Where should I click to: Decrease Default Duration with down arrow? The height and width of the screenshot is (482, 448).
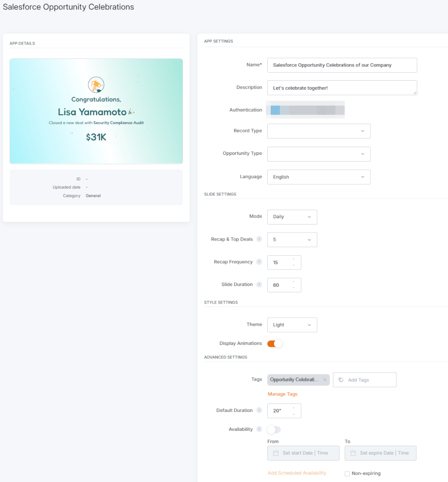coord(294,414)
